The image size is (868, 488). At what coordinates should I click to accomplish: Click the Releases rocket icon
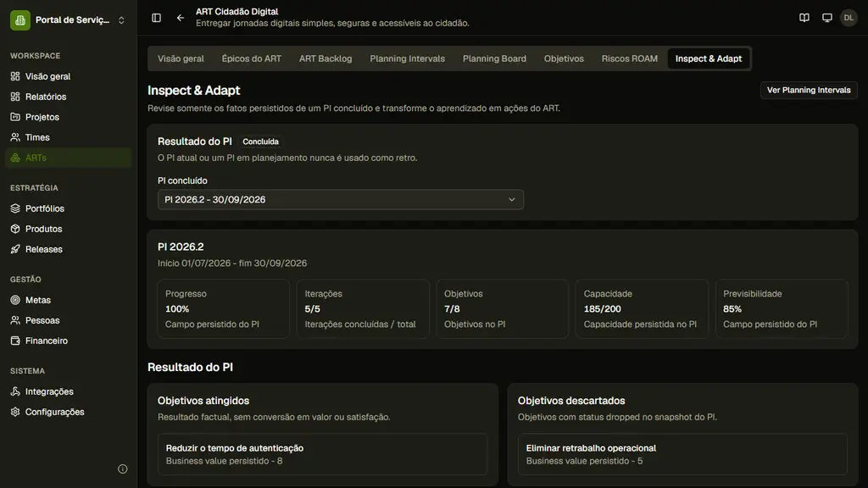pyautogui.click(x=15, y=249)
